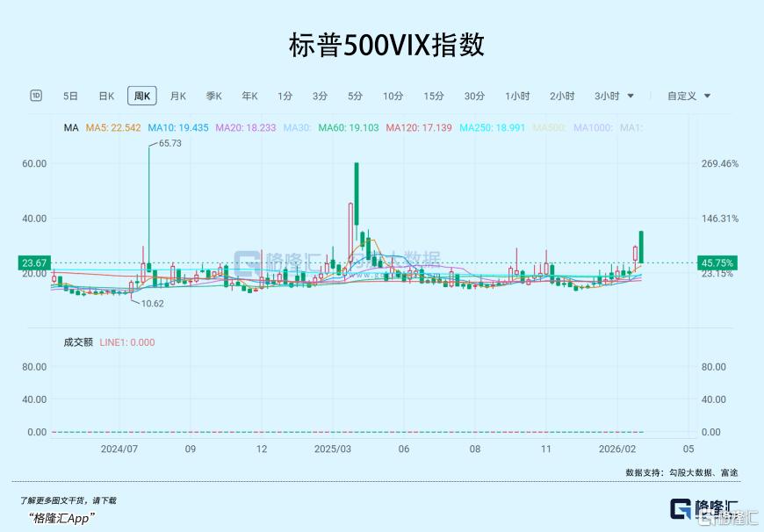Toggle the MA500 moving average
The image size is (764, 532).
coord(550,127)
